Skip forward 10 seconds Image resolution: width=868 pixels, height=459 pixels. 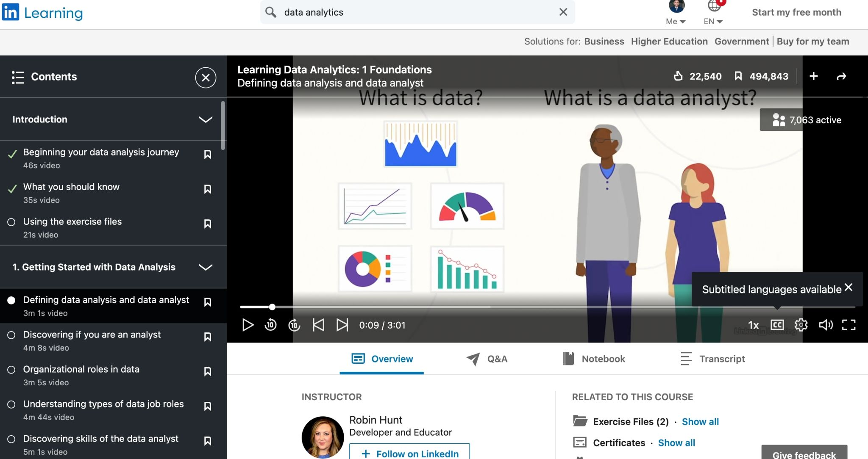[294, 325]
